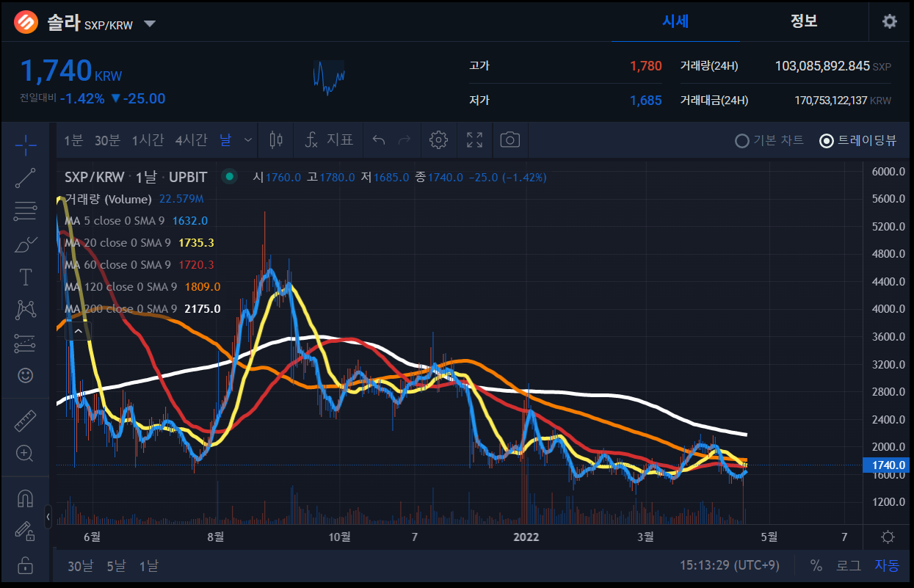Image resolution: width=914 pixels, height=588 pixels.
Task: Redo the chart action
Action: [404, 139]
